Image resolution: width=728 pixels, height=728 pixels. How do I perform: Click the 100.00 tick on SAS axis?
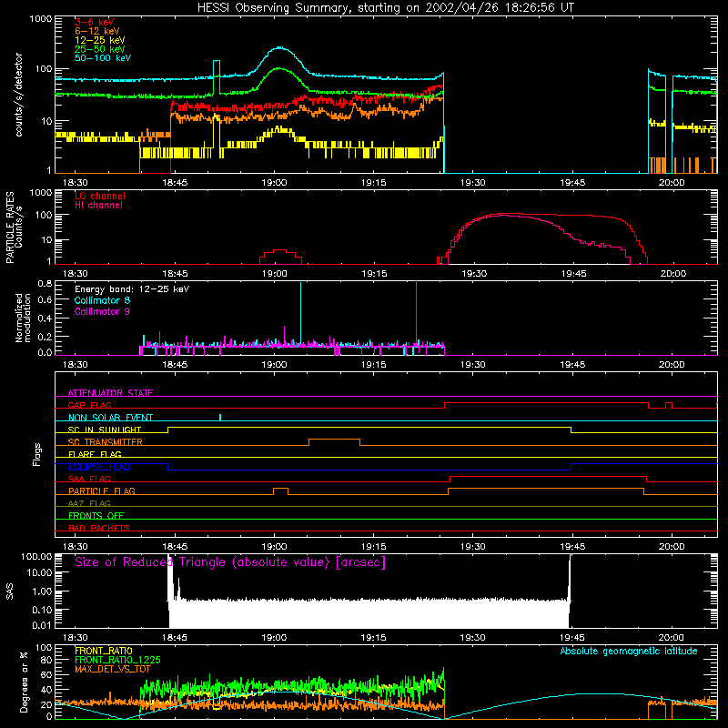36,556
